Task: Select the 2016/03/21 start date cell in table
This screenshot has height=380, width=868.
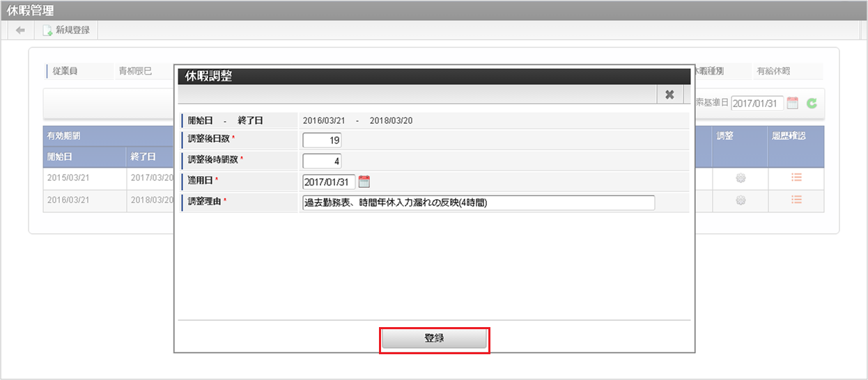Action: (84, 200)
